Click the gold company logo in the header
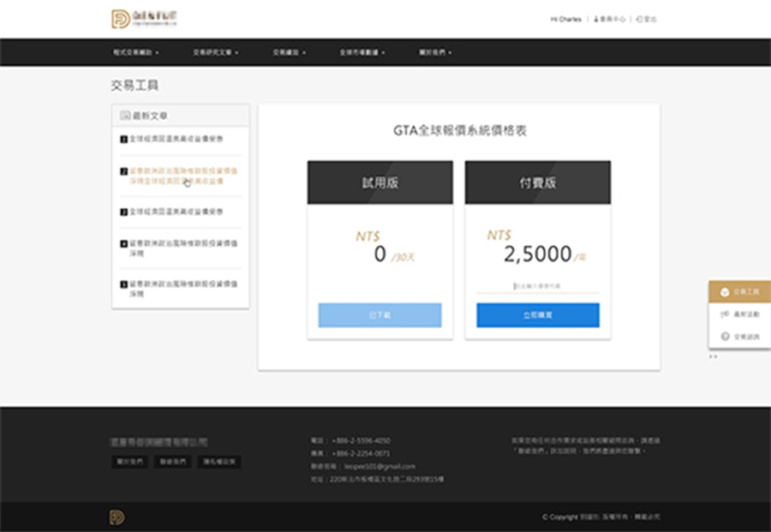The image size is (771, 532). pyautogui.click(x=144, y=19)
